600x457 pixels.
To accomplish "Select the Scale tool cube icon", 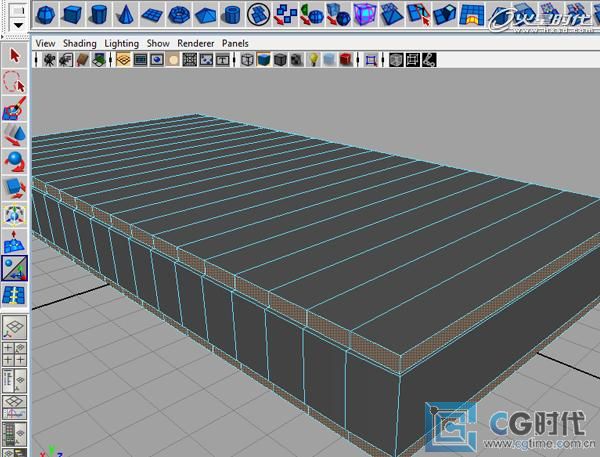I will (15, 188).
